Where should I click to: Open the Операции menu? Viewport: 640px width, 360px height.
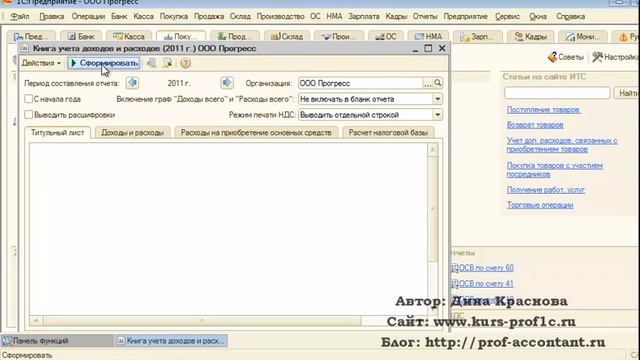88,16
